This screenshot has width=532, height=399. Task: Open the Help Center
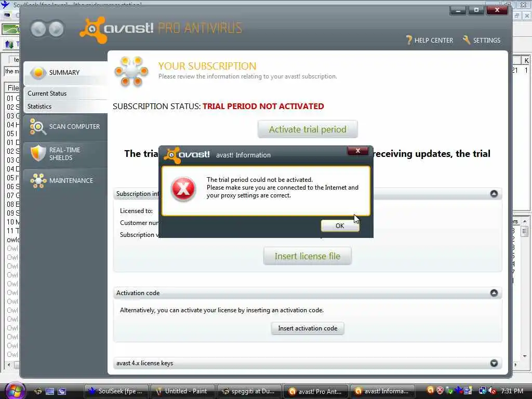pyautogui.click(x=430, y=41)
